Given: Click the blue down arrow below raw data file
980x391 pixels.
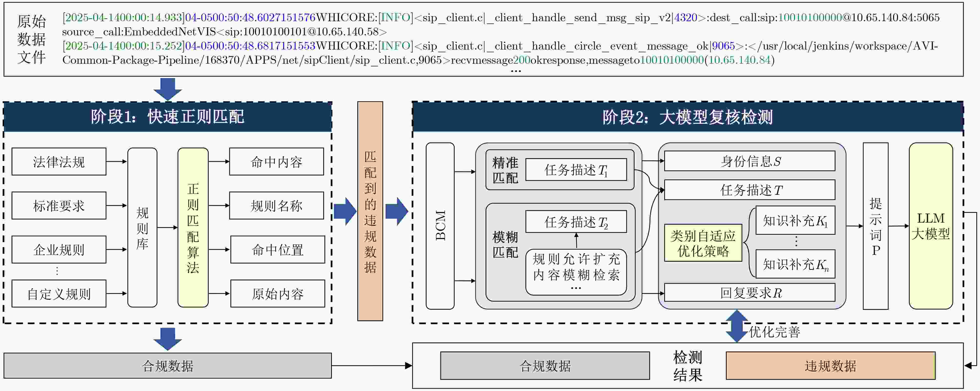Looking at the screenshot, I should coord(167,89).
